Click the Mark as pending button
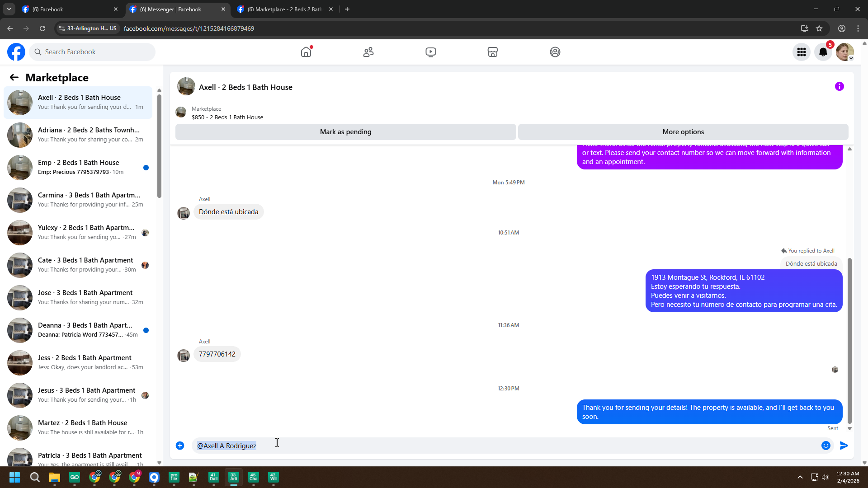This screenshot has width=868, height=488. pyautogui.click(x=345, y=132)
